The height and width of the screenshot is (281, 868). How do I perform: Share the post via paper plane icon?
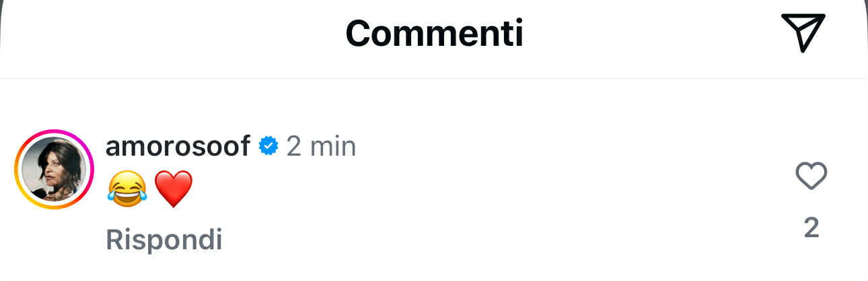[x=803, y=32]
